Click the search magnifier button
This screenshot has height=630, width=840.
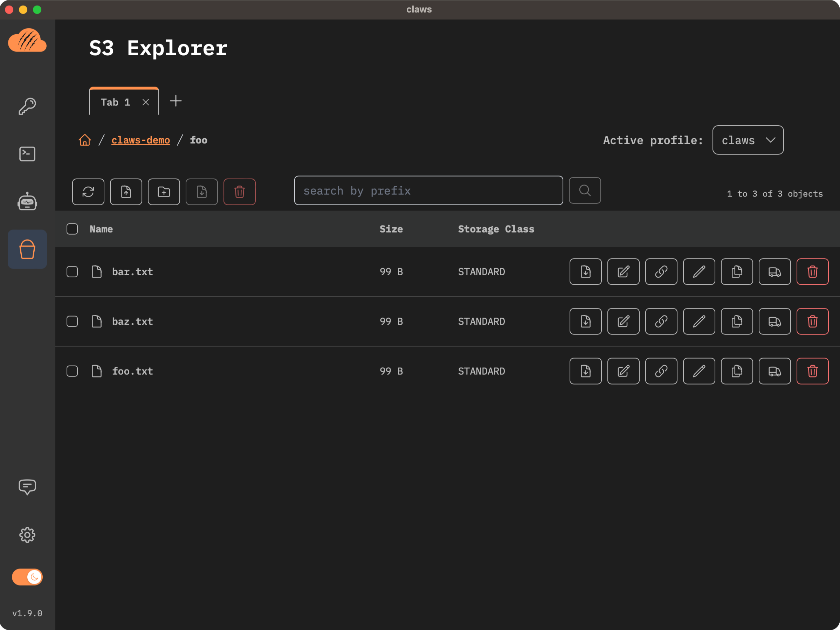[x=585, y=191]
